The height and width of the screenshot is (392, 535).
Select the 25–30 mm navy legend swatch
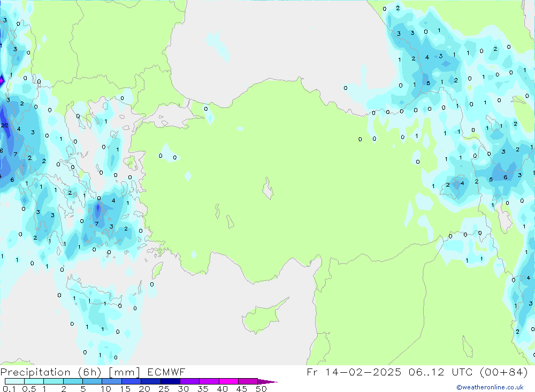[x=170, y=381]
